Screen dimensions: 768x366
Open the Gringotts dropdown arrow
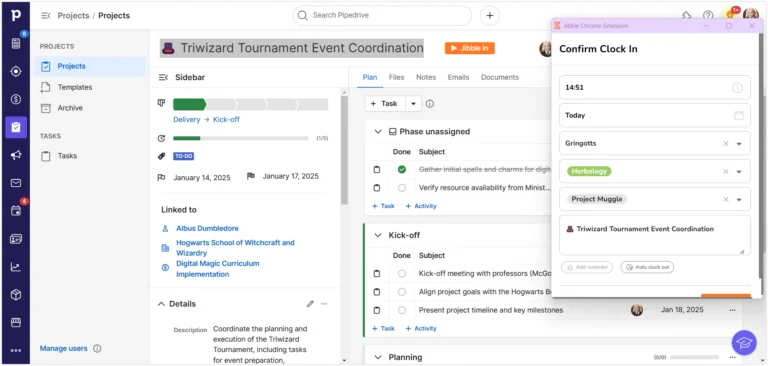(x=739, y=144)
